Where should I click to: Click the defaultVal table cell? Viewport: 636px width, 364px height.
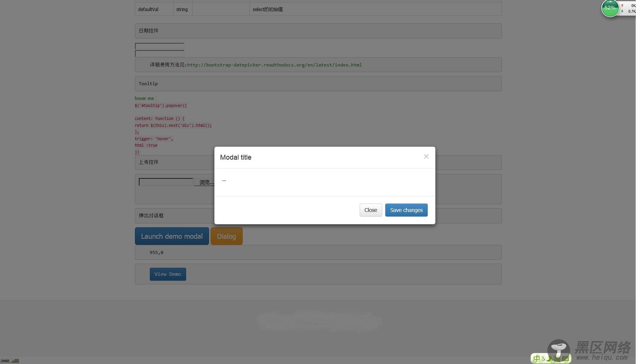[x=154, y=9]
